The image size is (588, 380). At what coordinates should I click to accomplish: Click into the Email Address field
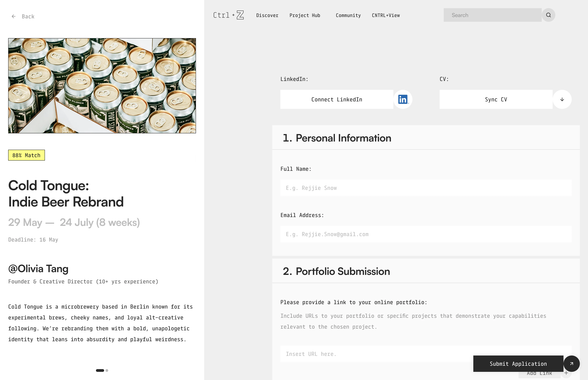click(426, 234)
